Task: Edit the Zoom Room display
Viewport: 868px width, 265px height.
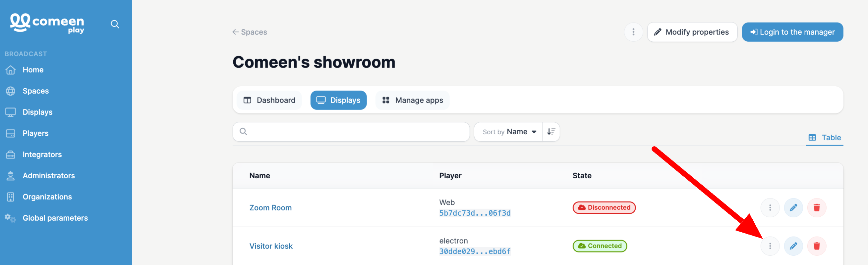Action: pyautogui.click(x=793, y=208)
